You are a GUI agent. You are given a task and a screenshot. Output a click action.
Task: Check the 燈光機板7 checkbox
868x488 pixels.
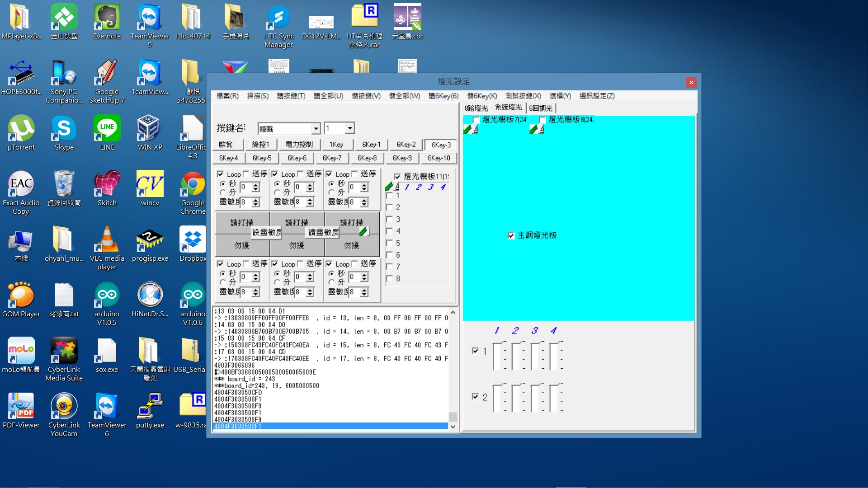click(476, 120)
